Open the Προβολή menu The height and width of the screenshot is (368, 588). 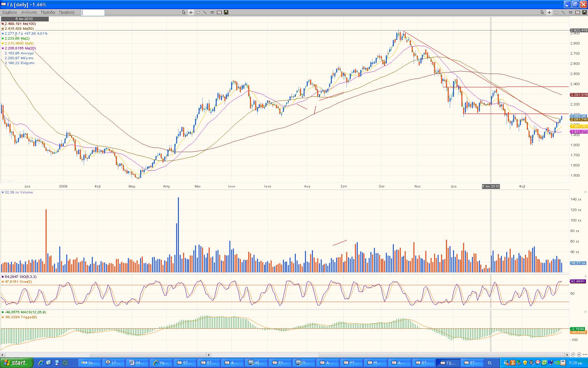66,12
